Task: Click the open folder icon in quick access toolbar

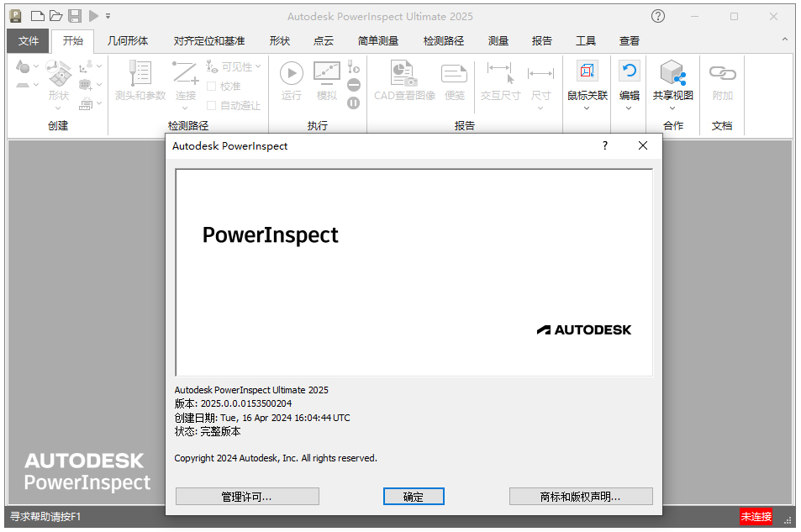Action: point(55,16)
